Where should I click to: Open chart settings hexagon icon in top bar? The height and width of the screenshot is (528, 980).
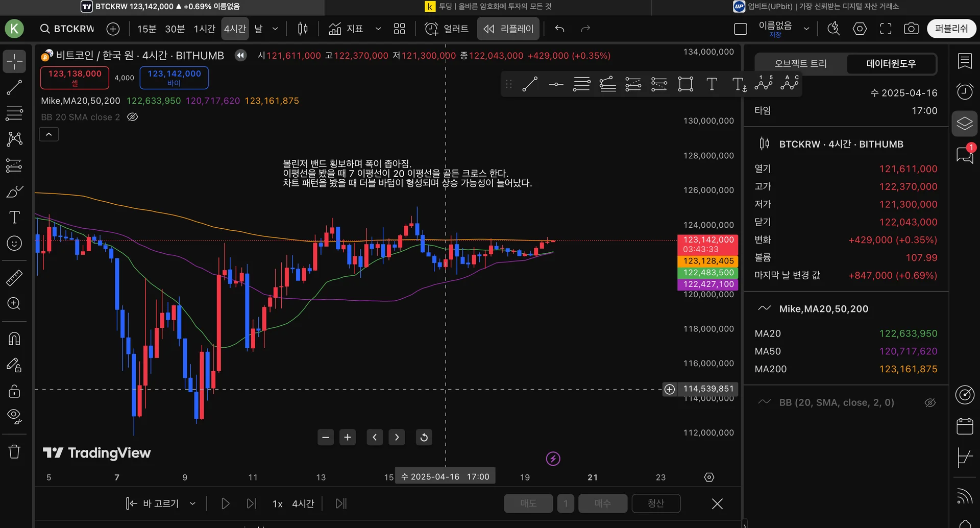pos(860,29)
